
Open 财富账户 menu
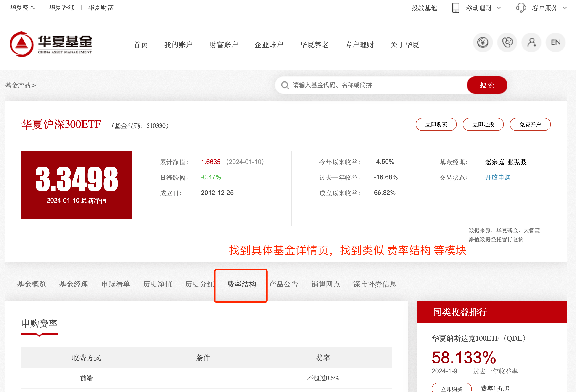224,45
